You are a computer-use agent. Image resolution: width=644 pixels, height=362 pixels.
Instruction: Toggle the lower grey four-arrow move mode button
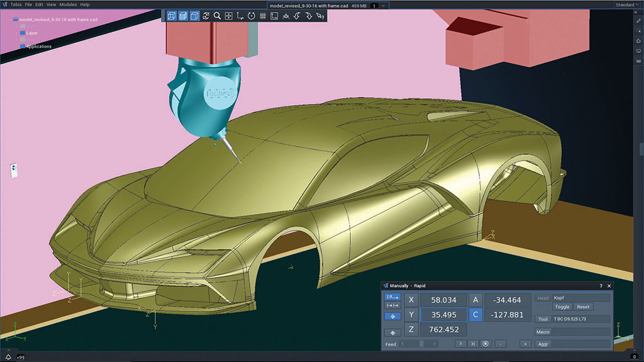click(x=392, y=332)
